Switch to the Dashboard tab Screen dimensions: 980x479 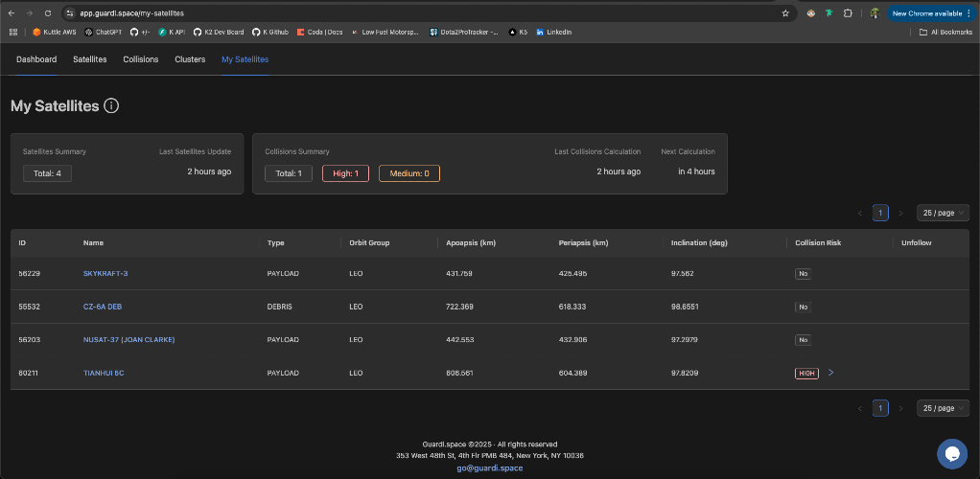click(x=36, y=59)
